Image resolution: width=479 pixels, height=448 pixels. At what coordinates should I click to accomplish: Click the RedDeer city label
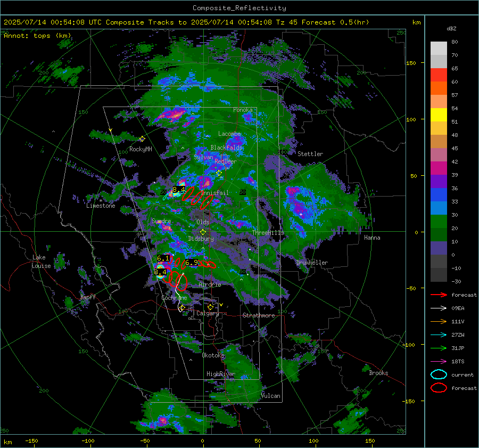click(x=226, y=161)
